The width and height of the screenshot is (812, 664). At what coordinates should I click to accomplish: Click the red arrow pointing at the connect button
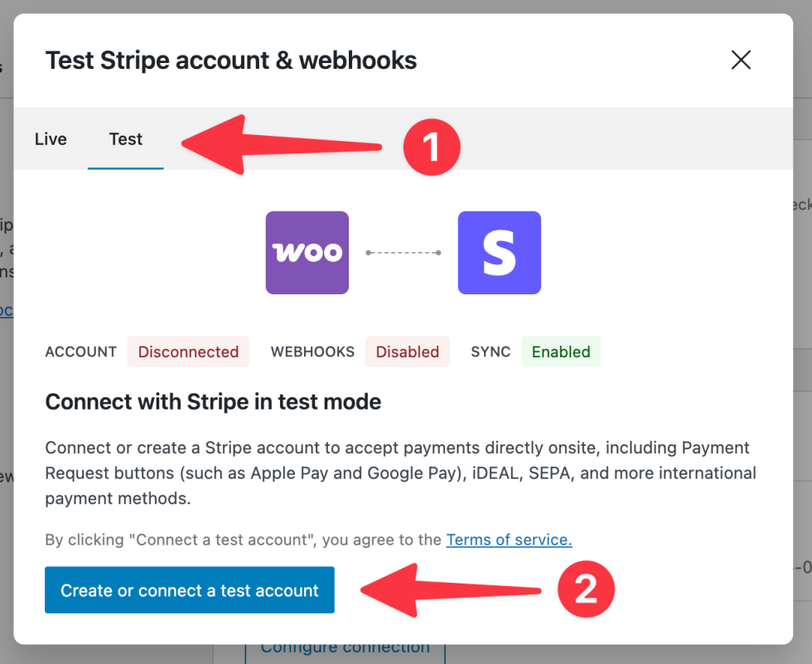point(451,590)
